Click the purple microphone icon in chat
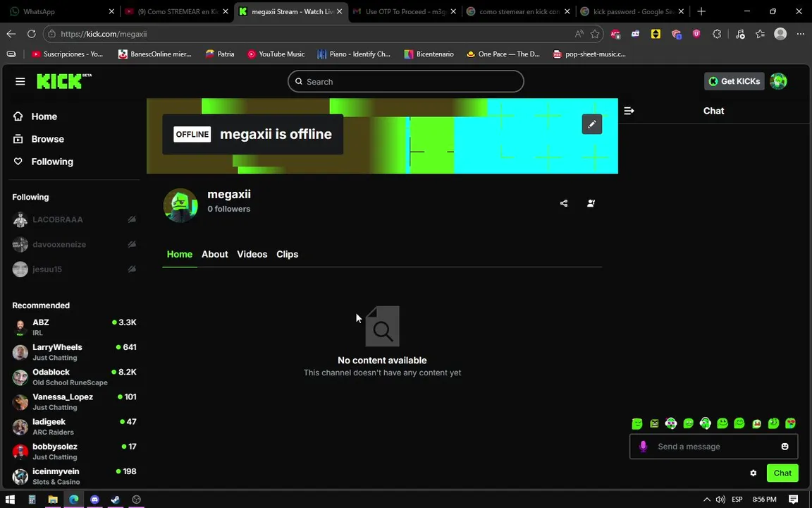This screenshot has width=812, height=508. 643,447
